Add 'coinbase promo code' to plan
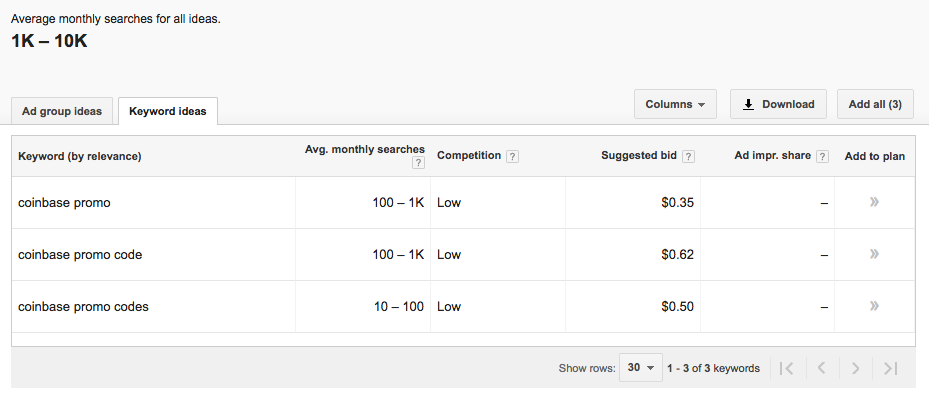The height and width of the screenshot is (400, 929). click(x=874, y=255)
